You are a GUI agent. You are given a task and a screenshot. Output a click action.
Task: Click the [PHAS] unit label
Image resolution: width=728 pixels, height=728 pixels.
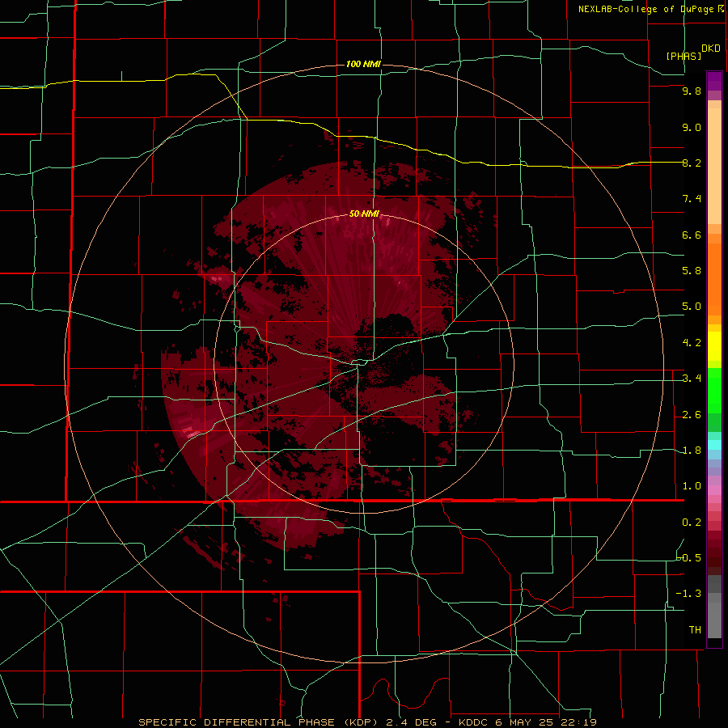pyautogui.click(x=684, y=56)
